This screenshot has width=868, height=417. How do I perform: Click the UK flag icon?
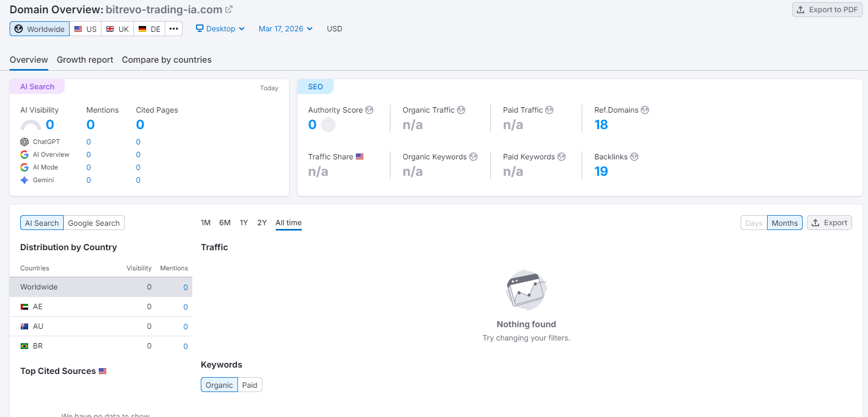tap(110, 29)
